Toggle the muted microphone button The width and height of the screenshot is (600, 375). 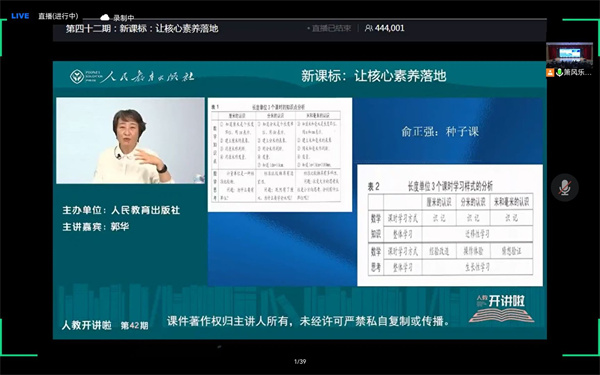pyautogui.click(x=564, y=188)
